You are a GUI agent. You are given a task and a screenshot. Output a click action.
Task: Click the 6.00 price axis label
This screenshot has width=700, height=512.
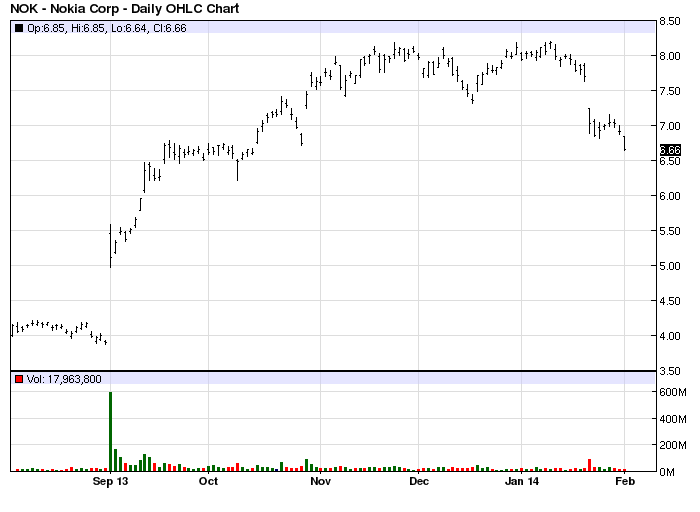coord(670,196)
